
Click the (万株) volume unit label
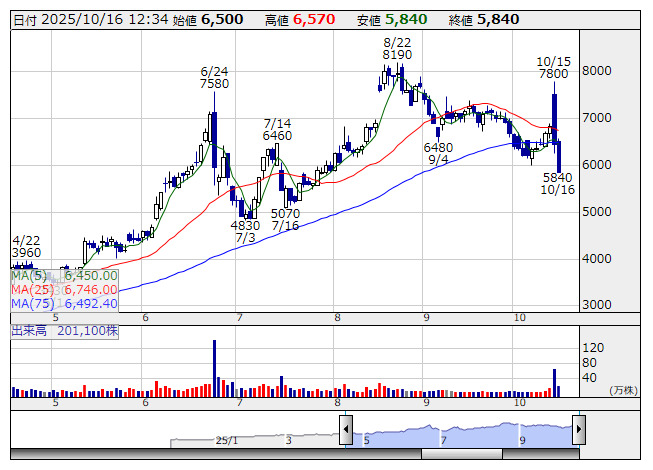[623, 390]
